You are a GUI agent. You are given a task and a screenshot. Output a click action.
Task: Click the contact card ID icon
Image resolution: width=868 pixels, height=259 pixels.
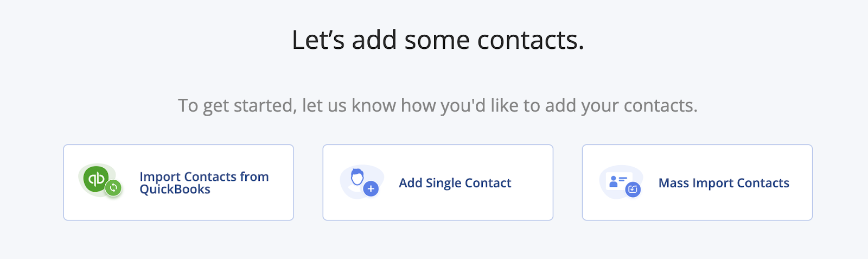click(x=617, y=181)
